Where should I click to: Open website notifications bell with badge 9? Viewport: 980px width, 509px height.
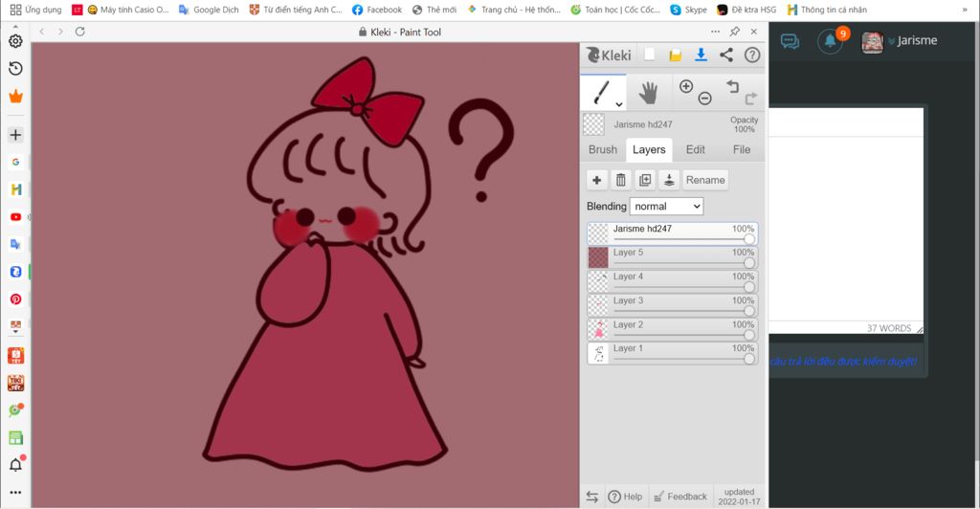pos(831,41)
